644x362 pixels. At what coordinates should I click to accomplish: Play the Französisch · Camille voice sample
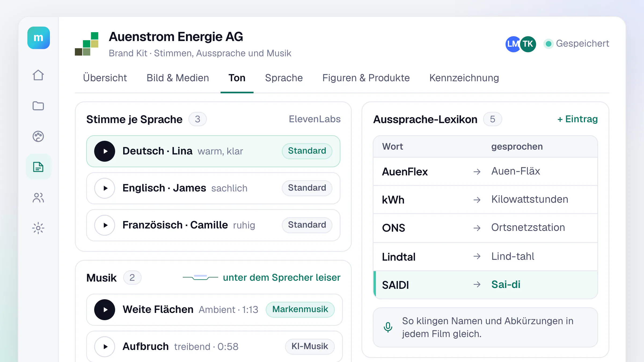click(105, 225)
